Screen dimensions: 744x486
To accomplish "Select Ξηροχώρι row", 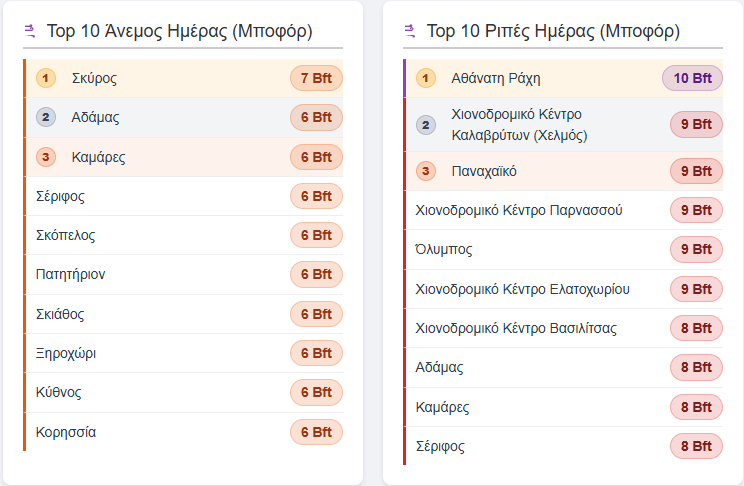I will coord(184,353).
